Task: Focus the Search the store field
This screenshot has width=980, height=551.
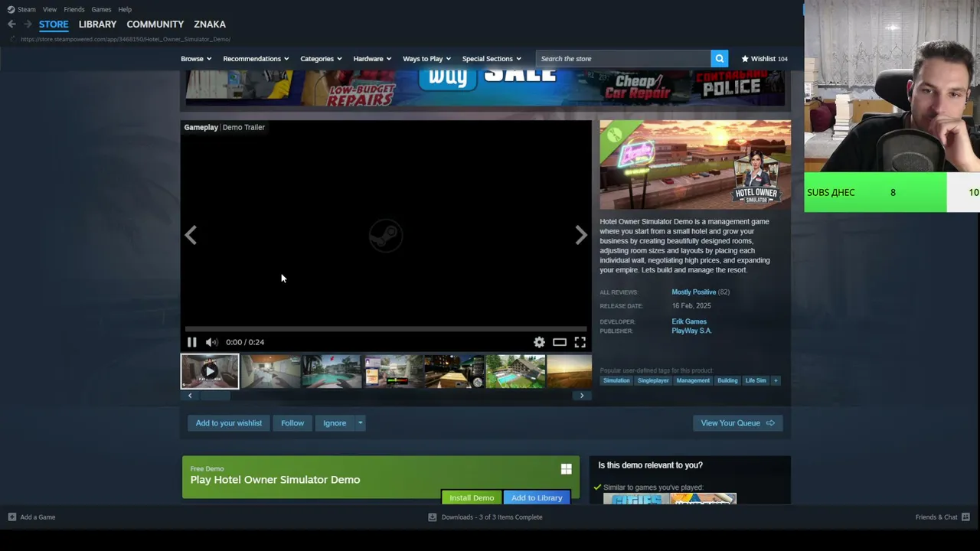Action: click(x=624, y=59)
